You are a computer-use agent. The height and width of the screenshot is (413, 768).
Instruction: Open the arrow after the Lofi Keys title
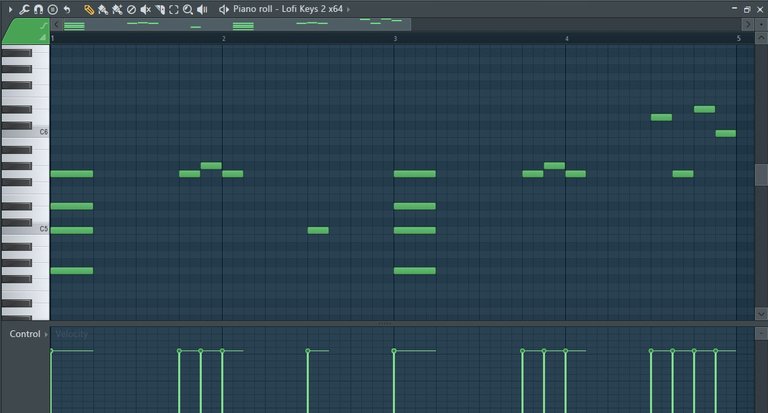[349, 9]
